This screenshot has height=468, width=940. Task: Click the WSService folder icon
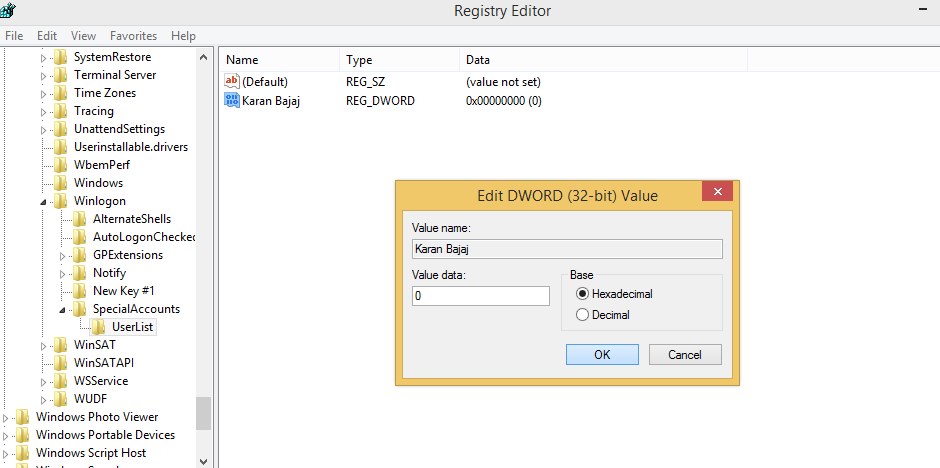point(60,381)
